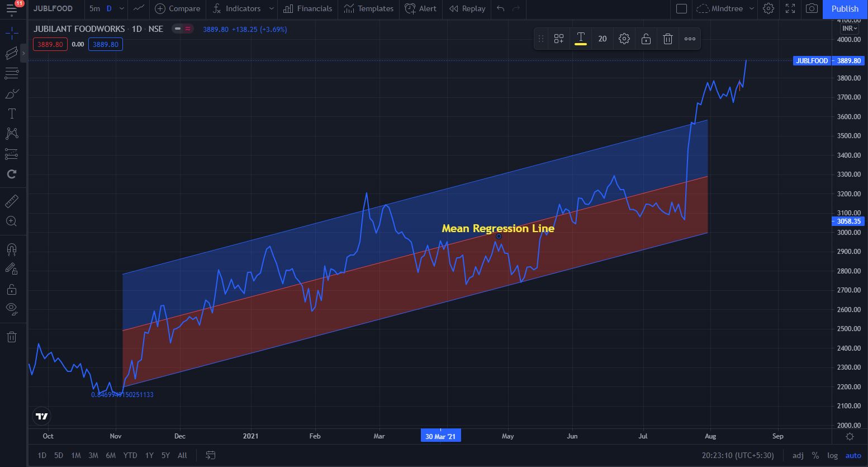The height and width of the screenshot is (467, 868).
Task: Start bar Replay mode
Action: [x=467, y=8]
